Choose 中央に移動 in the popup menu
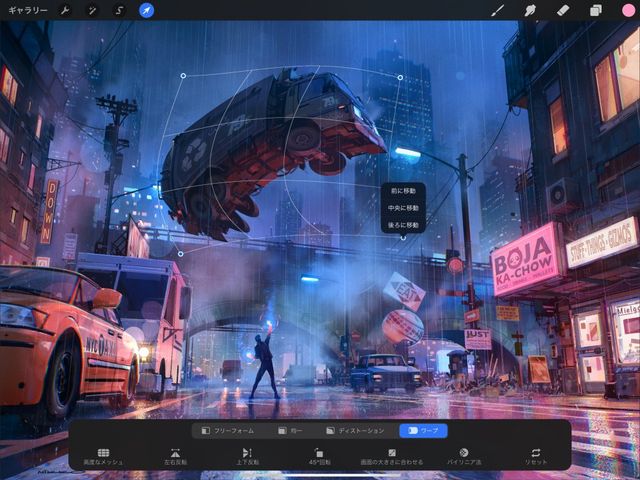The width and height of the screenshot is (640, 480). point(403,208)
